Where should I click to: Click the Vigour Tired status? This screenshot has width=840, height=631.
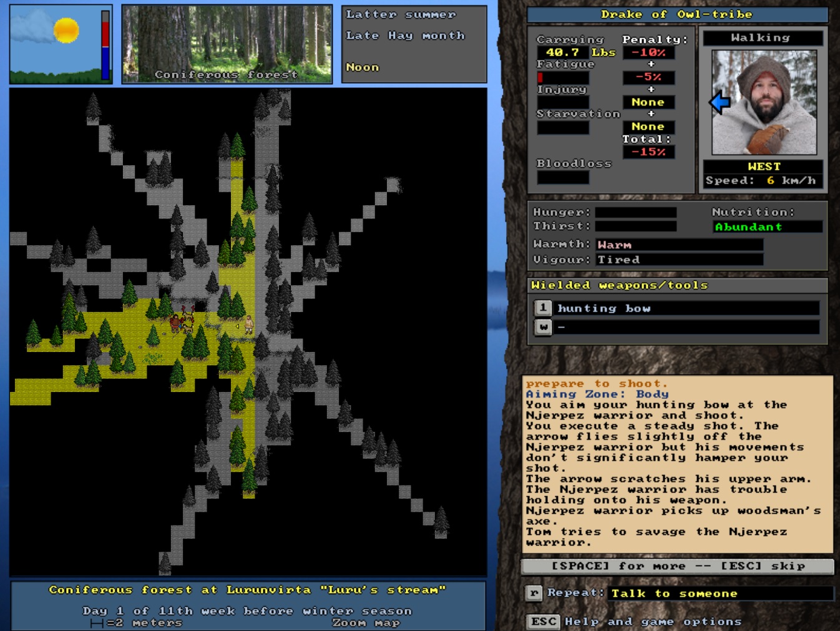point(680,260)
